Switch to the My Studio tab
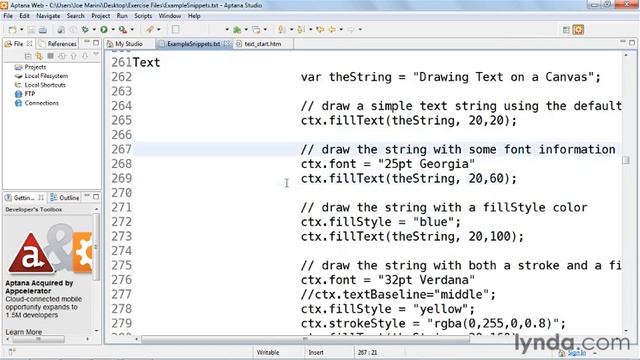 tap(129, 44)
